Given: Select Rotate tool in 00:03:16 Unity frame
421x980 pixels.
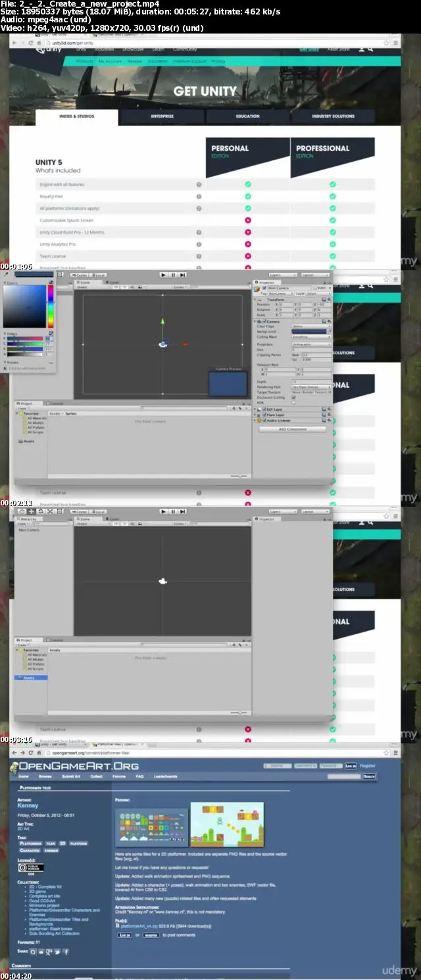Looking at the screenshot, I should coord(40,511).
